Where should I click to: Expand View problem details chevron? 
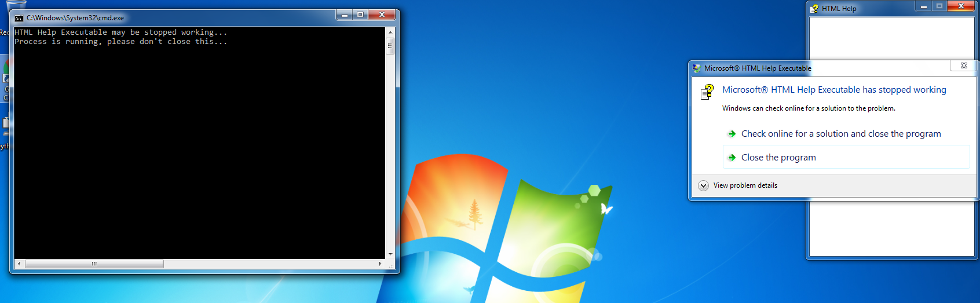pyautogui.click(x=703, y=185)
